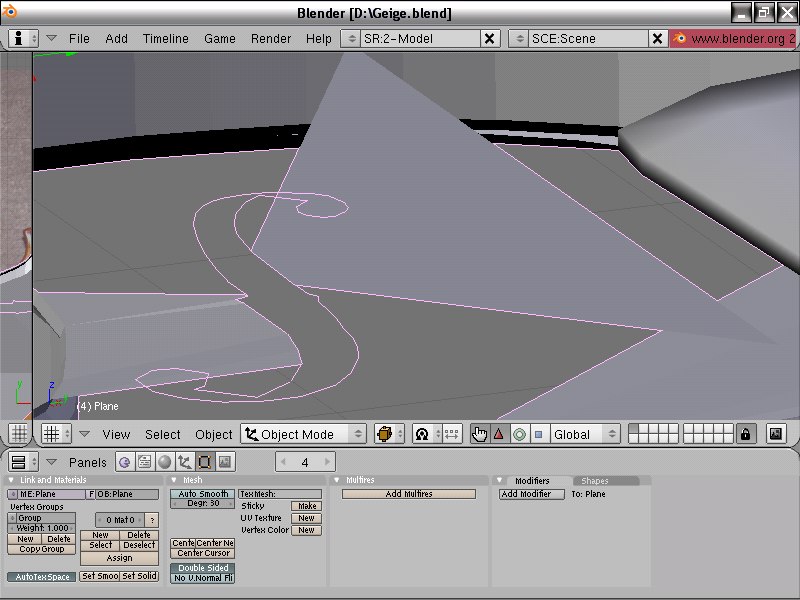Screen dimensions: 800x600
Task: Toggle Auto Smooth in Mesh panel
Action: pyautogui.click(x=202, y=494)
